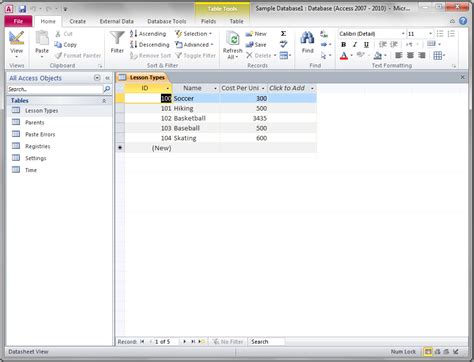Open the All Access Objects menu arrow
This screenshot has height=362, width=474.
pos(97,78)
